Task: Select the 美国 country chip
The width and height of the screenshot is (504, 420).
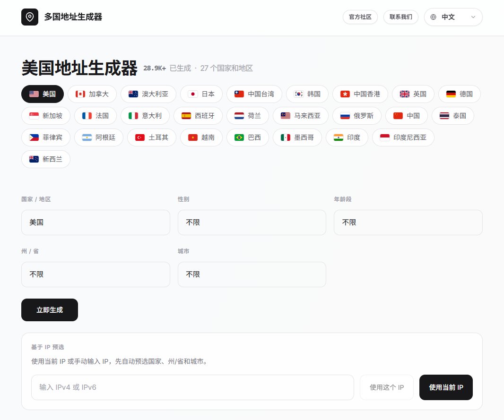Action: tap(43, 94)
